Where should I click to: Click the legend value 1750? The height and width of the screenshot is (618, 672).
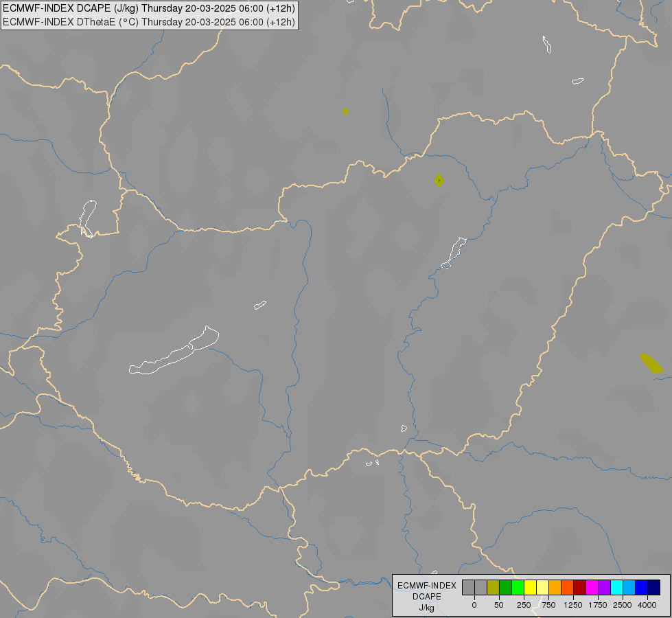coord(598,605)
